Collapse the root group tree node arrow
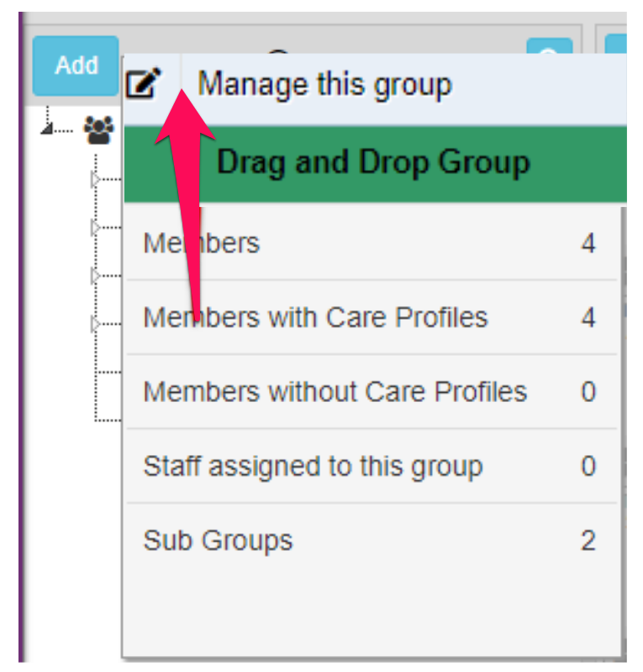 (x=47, y=129)
